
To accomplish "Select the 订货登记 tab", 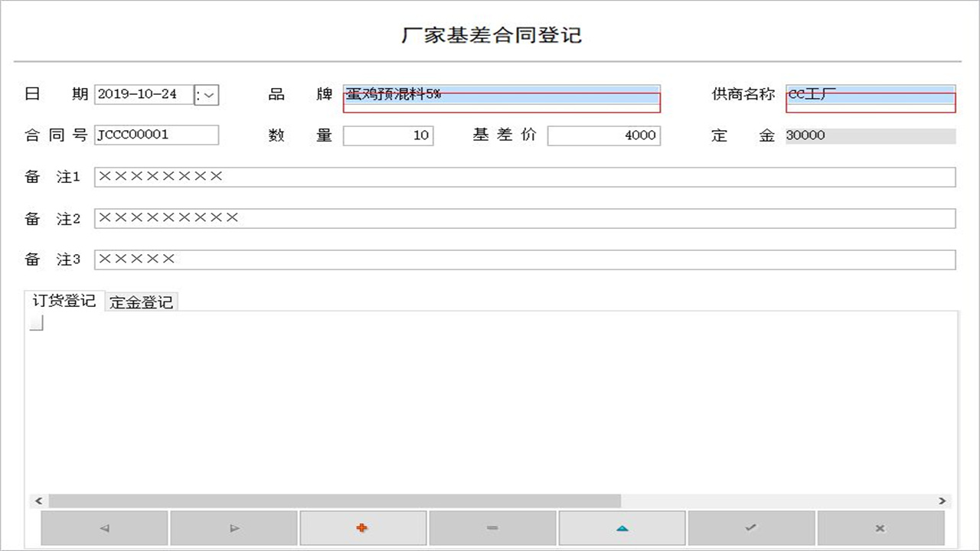I will tap(64, 301).
